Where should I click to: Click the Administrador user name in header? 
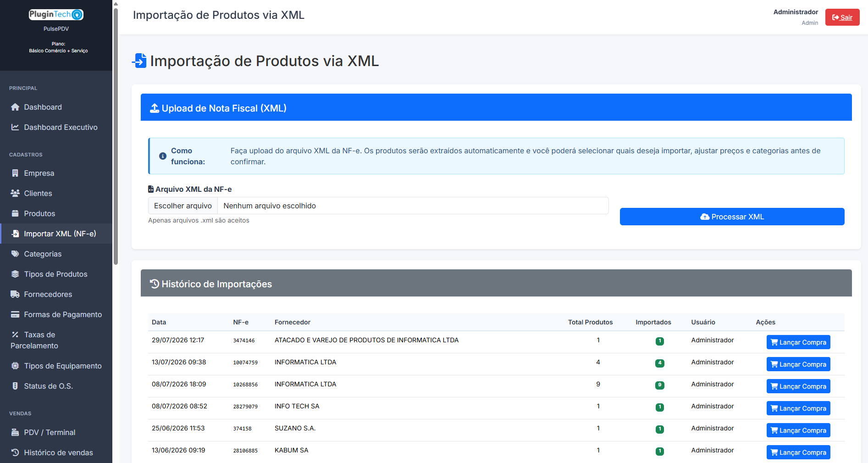coord(796,12)
